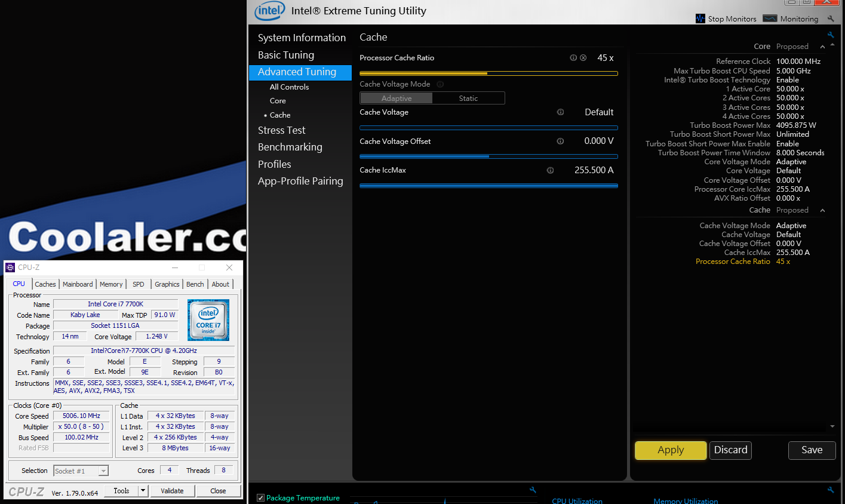
Task: Click CPU Utilization label
Action: [x=577, y=501]
